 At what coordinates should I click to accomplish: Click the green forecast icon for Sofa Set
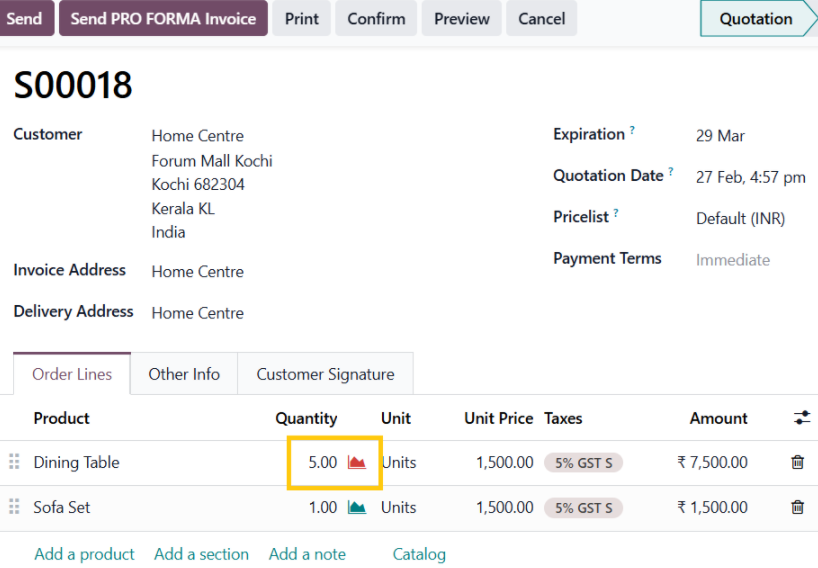(x=357, y=508)
